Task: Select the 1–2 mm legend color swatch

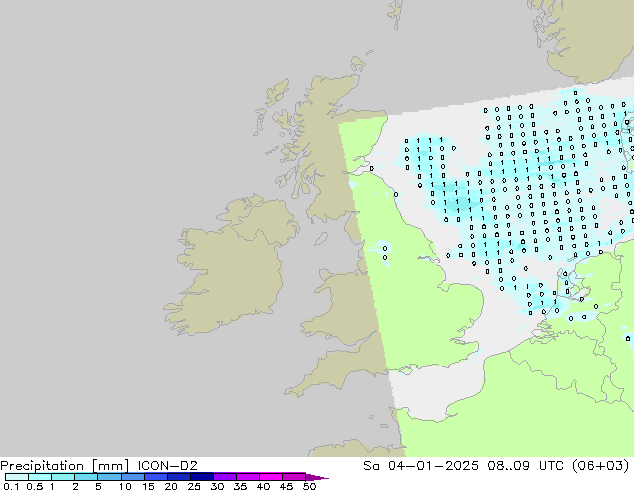Action: tap(63, 477)
